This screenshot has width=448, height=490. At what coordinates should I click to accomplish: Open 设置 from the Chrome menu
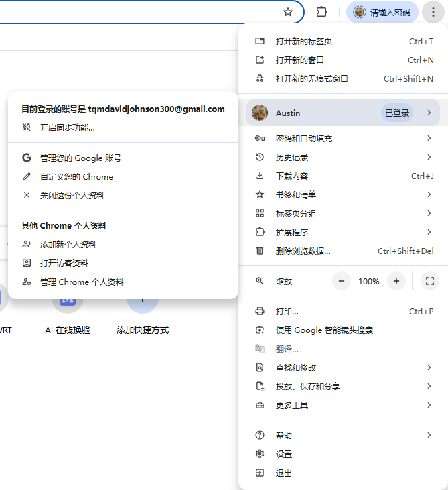344,454
